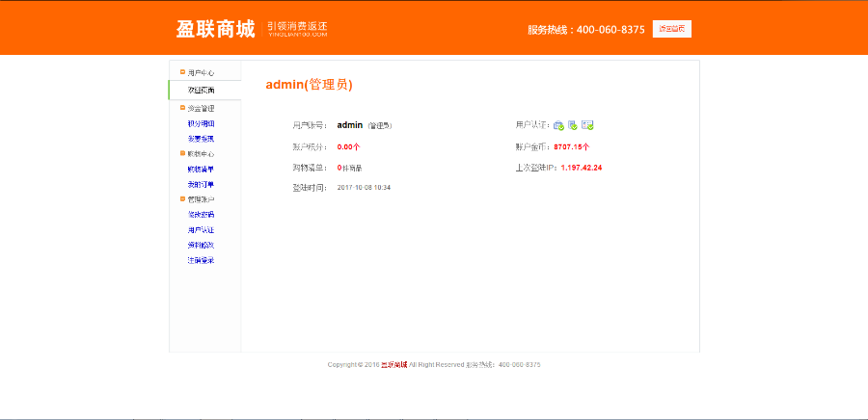Open 修改密码 in the sidebar
The width and height of the screenshot is (868, 420).
click(201, 215)
